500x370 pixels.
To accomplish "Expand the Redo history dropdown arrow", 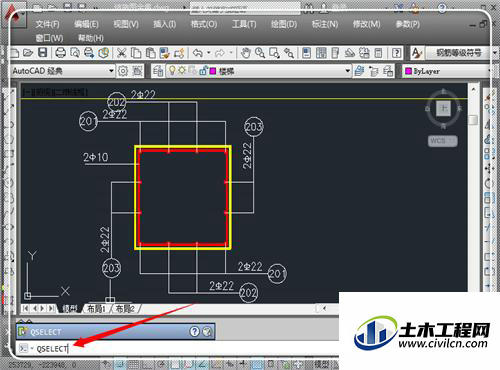I will [x=231, y=53].
